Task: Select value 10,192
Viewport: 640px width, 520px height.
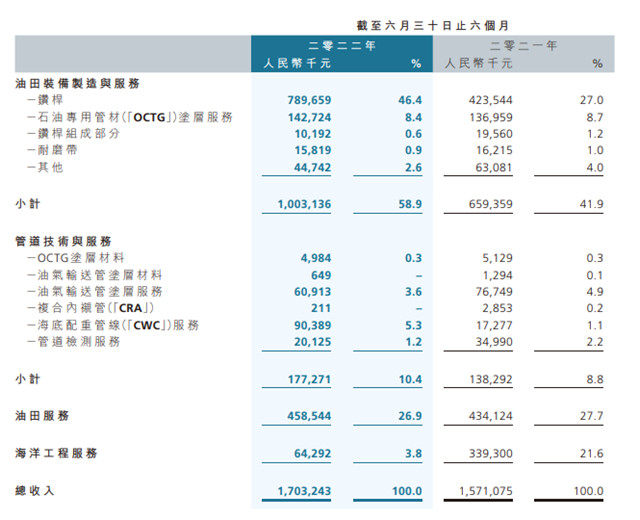Action: 313,134
